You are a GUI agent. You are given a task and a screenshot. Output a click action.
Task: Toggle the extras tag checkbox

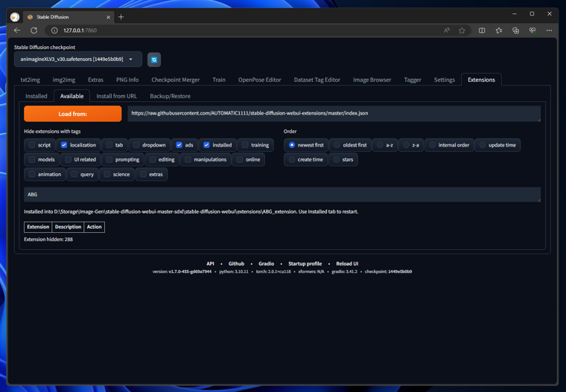[x=143, y=174]
